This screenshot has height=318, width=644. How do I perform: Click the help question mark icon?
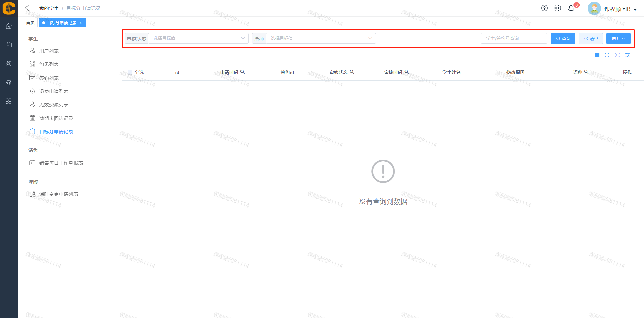tap(544, 8)
